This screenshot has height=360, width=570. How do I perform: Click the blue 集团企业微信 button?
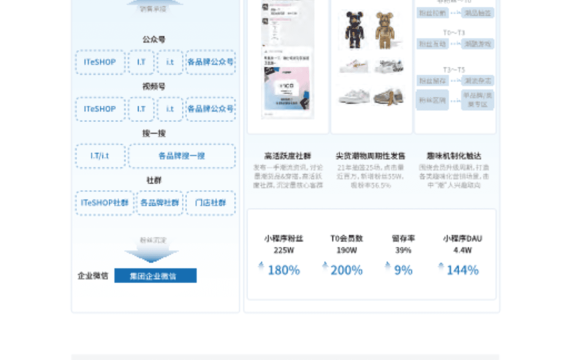click(x=156, y=276)
